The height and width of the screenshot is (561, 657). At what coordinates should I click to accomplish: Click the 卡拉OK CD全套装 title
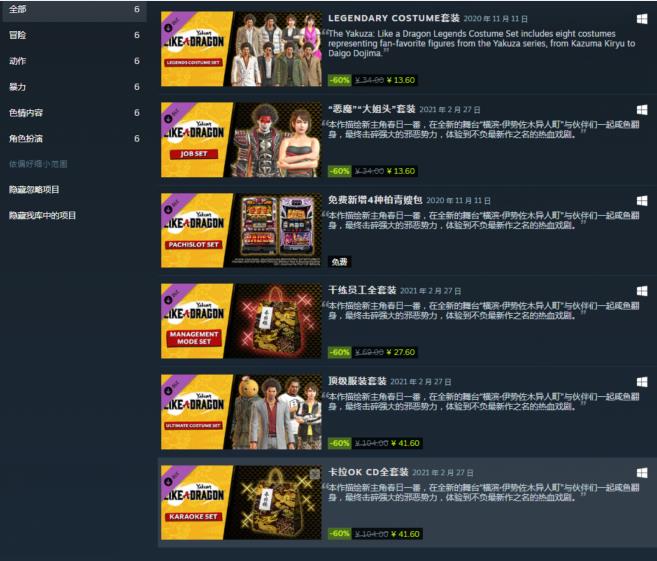tap(368, 472)
